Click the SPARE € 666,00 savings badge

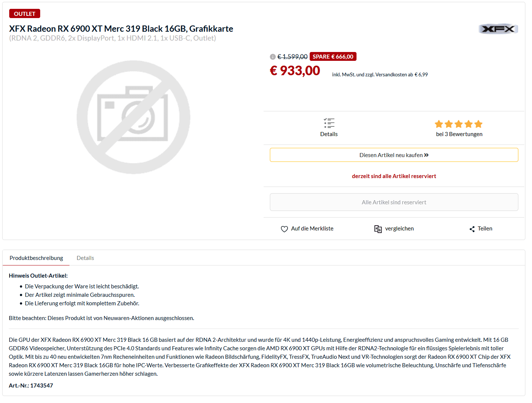coord(333,56)
